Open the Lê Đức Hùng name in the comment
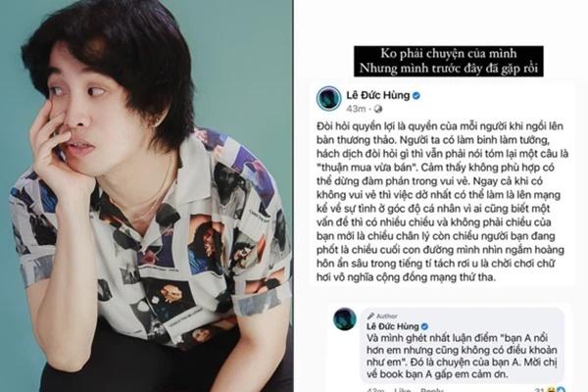Screen dimensions: 588x392 [x=393, y=326]
